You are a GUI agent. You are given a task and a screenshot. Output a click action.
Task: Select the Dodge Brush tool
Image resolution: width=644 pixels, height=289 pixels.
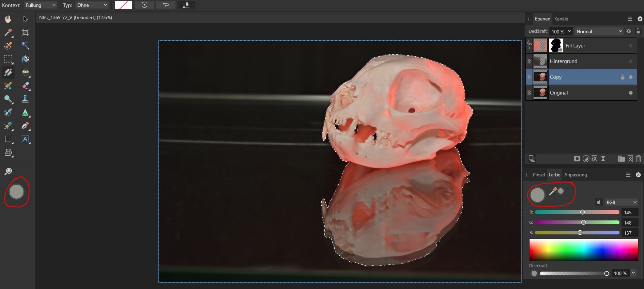[8, 99]
